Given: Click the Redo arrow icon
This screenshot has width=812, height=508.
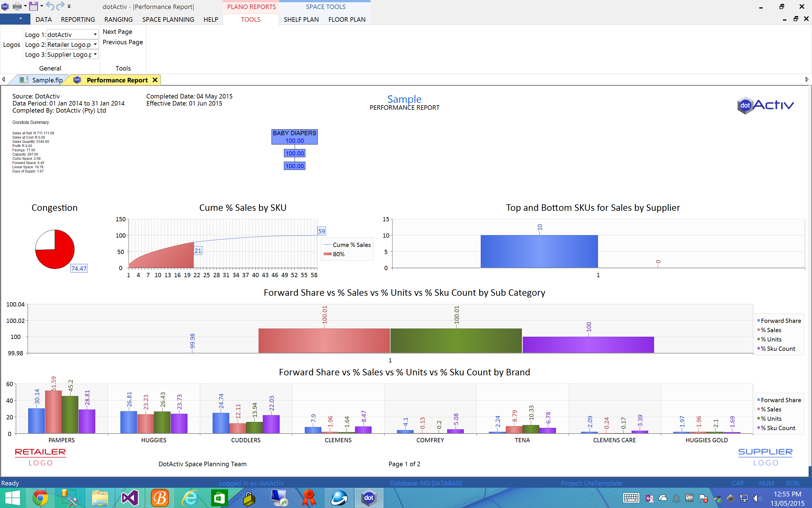Looking at the screenshot, I should pos(60,6).
